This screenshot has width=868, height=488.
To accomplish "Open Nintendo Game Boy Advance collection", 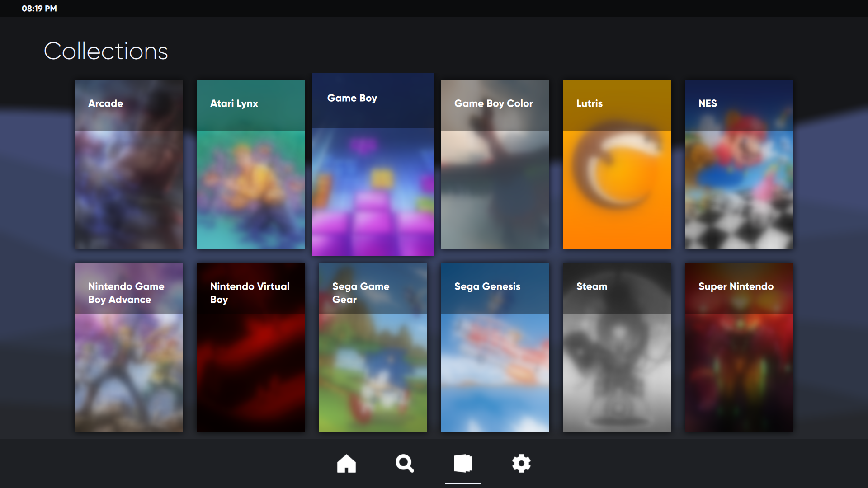I will tap(129, 347).
